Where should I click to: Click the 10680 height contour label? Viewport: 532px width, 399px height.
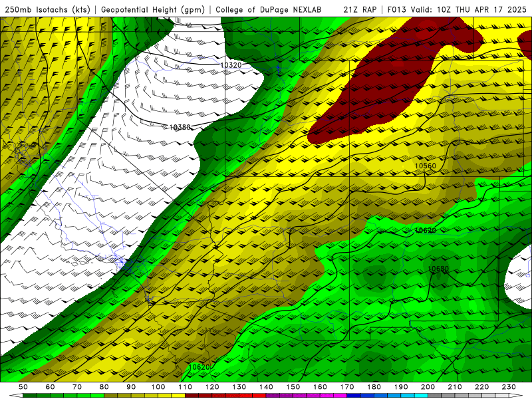pos(438,269)
